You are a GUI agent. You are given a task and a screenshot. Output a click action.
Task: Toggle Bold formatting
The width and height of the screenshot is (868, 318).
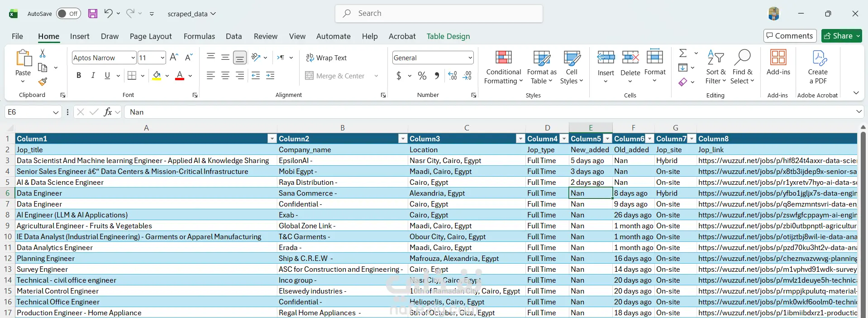(79, 76)
